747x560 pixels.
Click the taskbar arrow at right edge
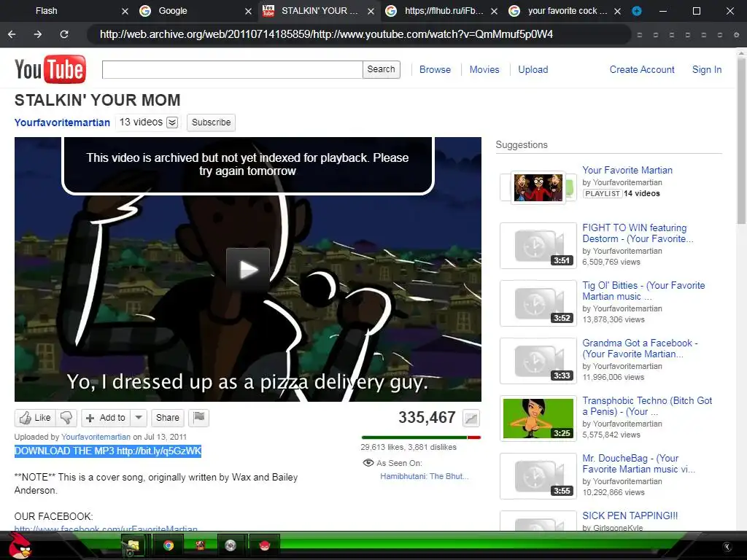[727, 547]
